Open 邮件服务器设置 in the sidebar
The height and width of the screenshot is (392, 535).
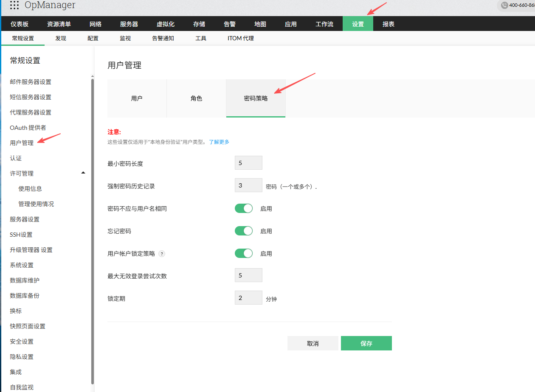[x=31, y=82]
